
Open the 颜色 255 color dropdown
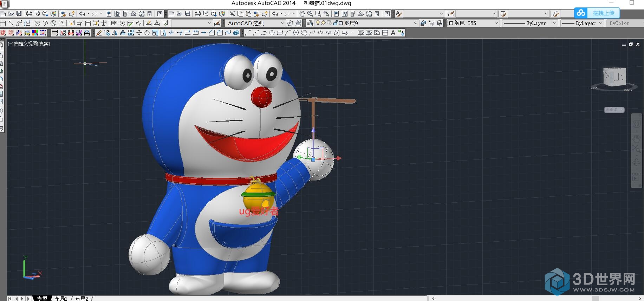click(496, 23)
